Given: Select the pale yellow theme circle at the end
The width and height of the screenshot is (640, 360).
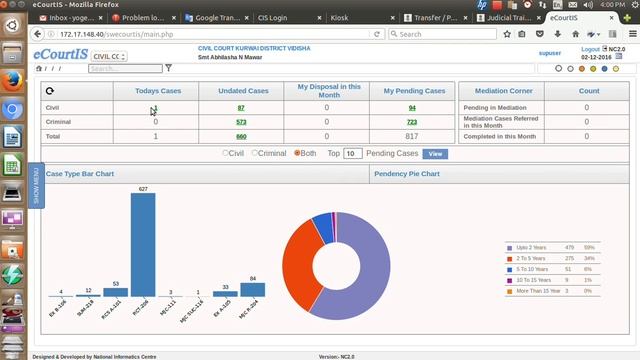Looking at the screenshot, I should [616, 69].
